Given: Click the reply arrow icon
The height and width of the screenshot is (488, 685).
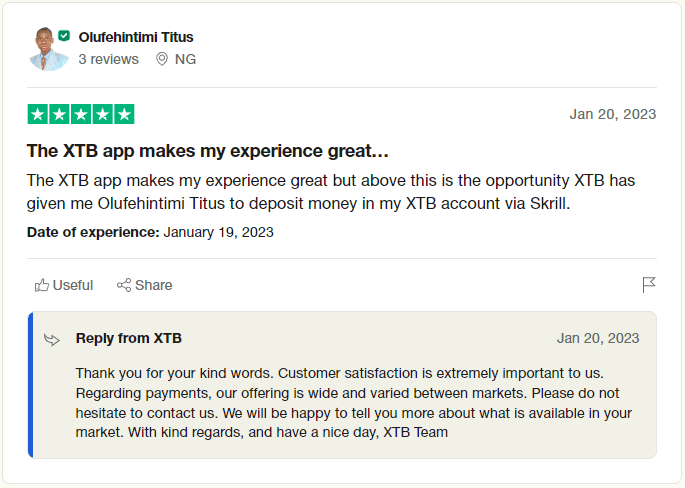Looking at the screenshot, I should (52, 339).
